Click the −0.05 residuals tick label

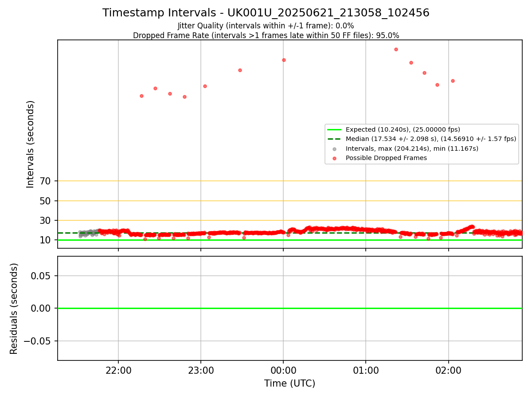[37, 341]
